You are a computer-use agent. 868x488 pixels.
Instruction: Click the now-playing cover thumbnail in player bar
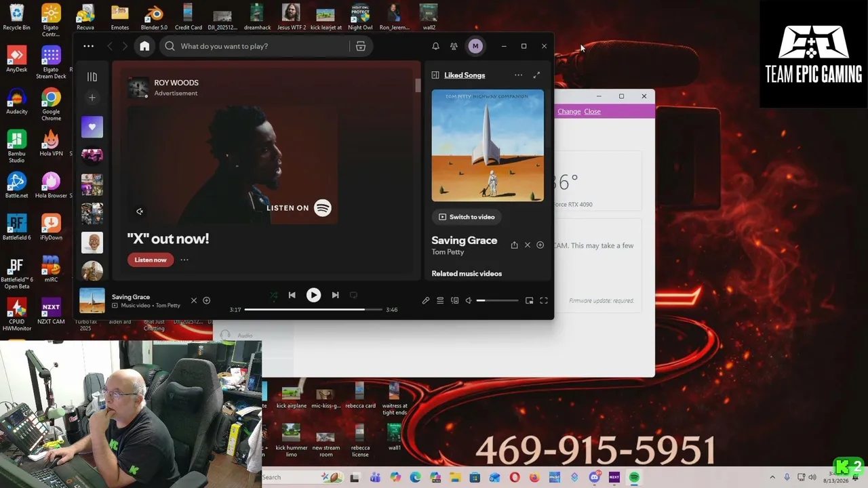point(92,301)
